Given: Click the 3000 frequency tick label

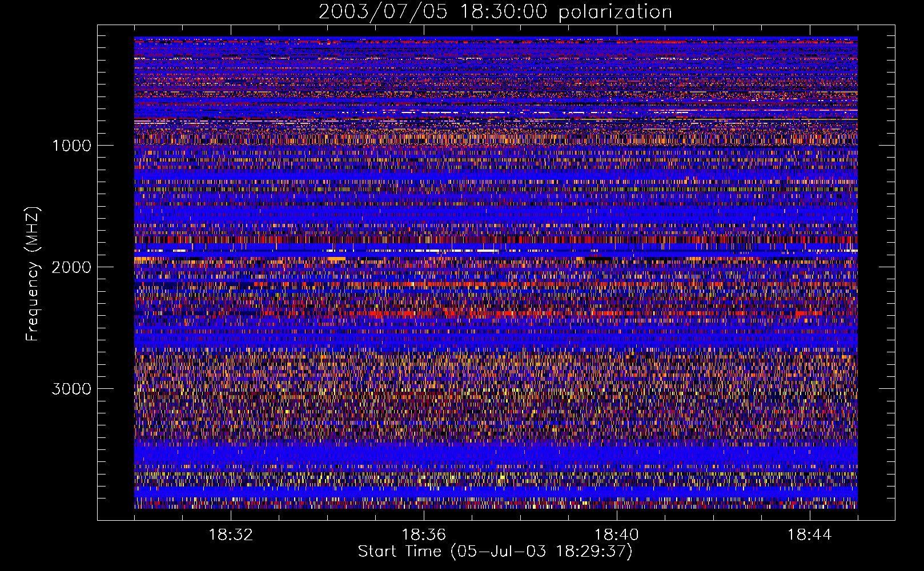Looking at the screenshot, I should coord(71,389).
